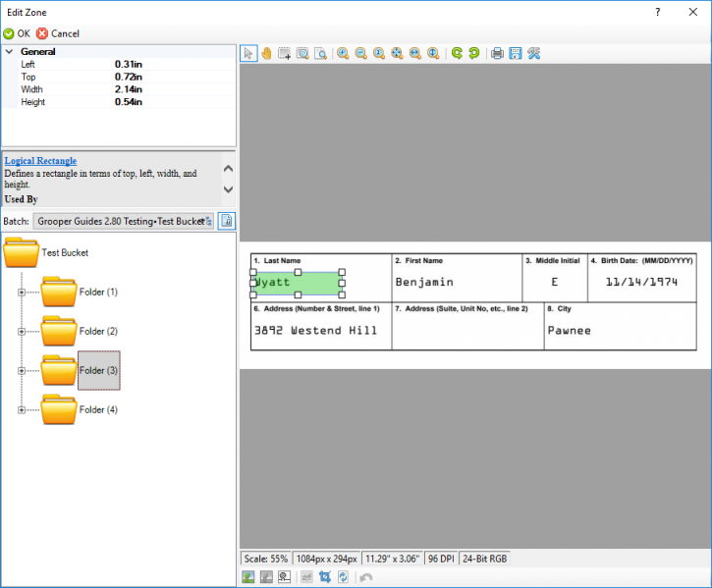Image resolution: width=712 pixels, height=588 pixels.
Task: Click the zoom in magnifier icon
Action: [x=343, y=53]
